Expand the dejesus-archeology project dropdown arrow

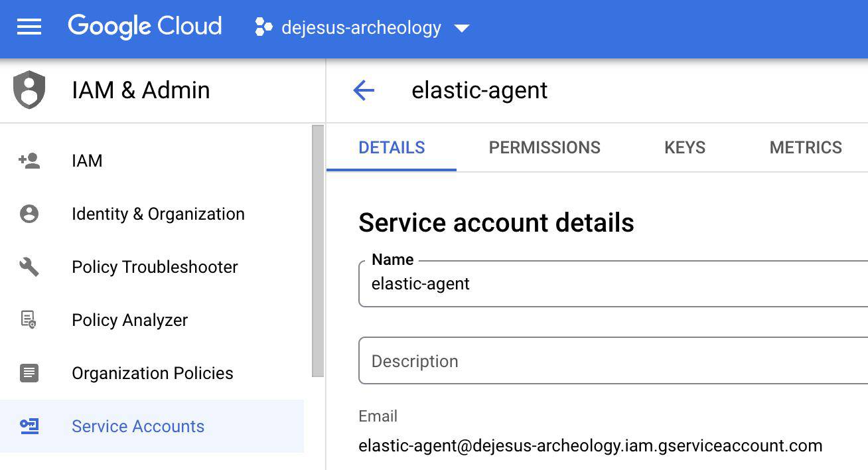click(462, 28)
